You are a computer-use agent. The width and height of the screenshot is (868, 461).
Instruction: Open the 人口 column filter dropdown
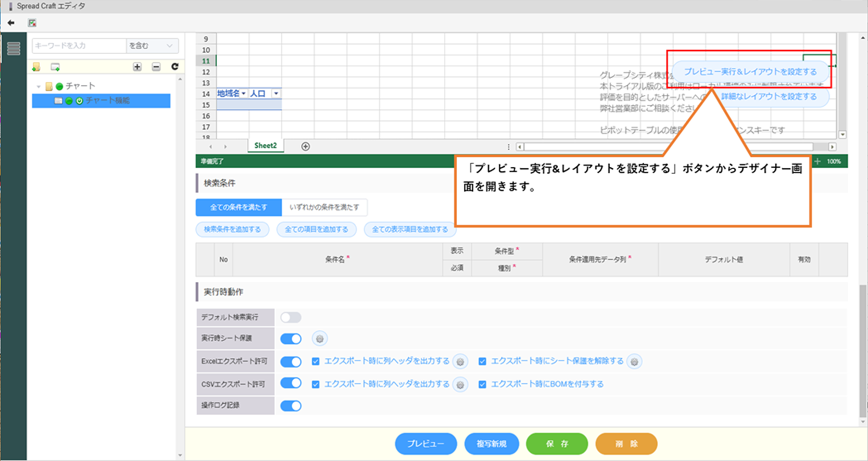(x=276, y=94)
